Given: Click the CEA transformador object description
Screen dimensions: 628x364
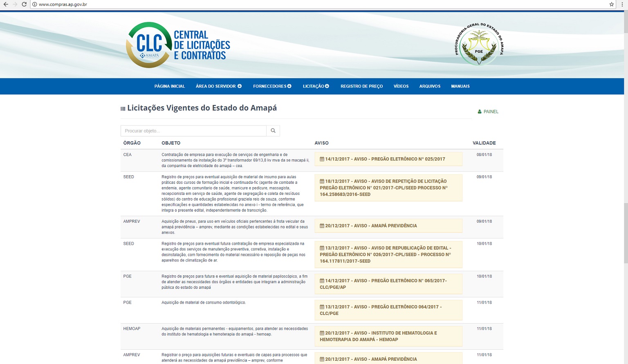Looking at the screenshot, I should [235, 160].
